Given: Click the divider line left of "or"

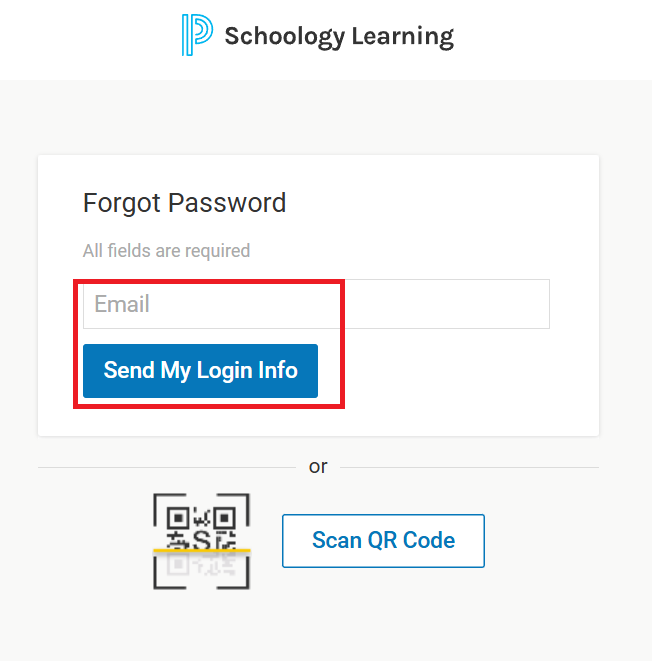Looking at the screenshot, I should [165, 467].
